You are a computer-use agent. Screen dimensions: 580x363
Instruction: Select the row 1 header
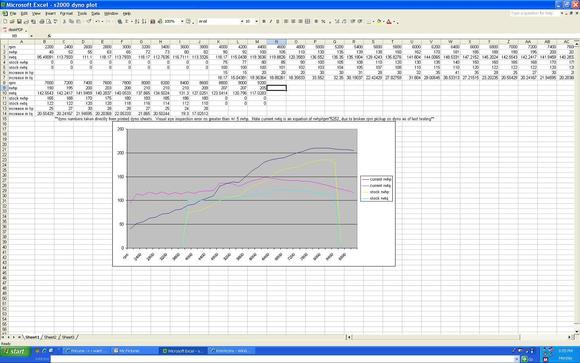coord(4,47)
